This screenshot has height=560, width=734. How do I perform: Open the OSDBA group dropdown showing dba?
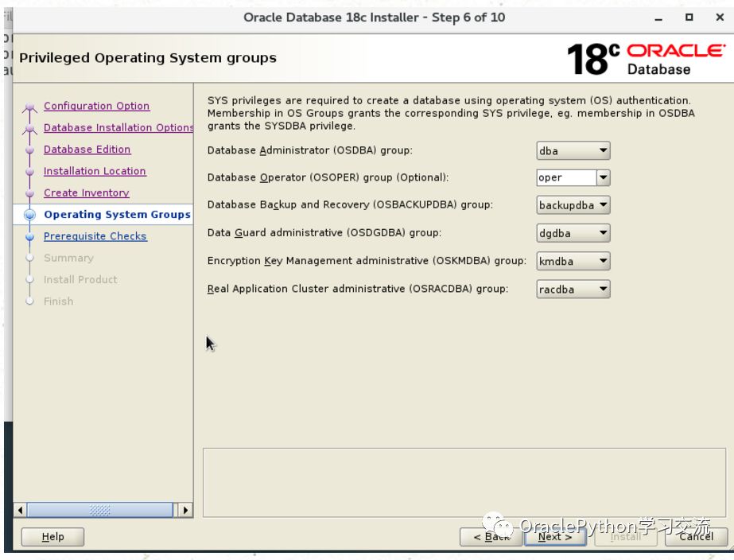pyautogui.click(x=573, y=151)
